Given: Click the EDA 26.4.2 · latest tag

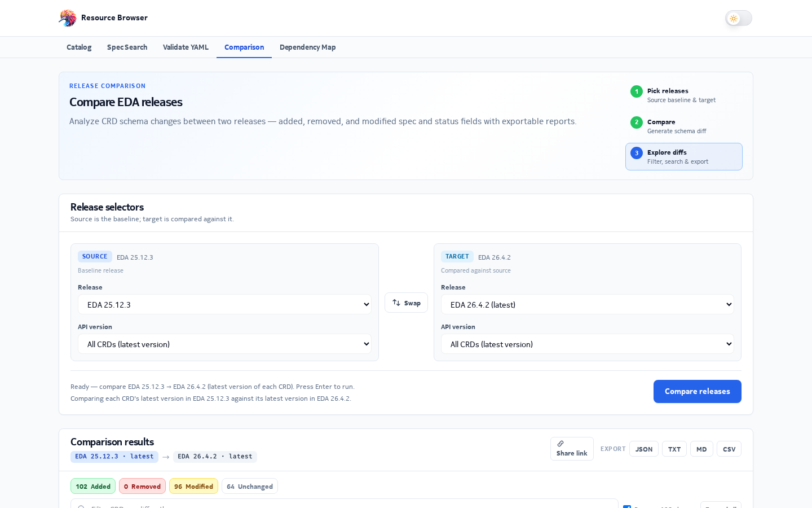Looking at the screenshot, I should (215, 457).
